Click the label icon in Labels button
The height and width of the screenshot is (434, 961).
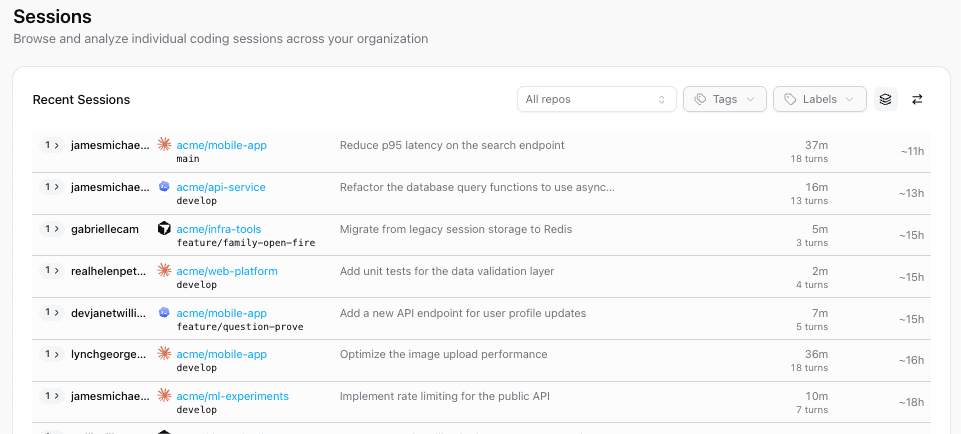[x=791, y=99]
